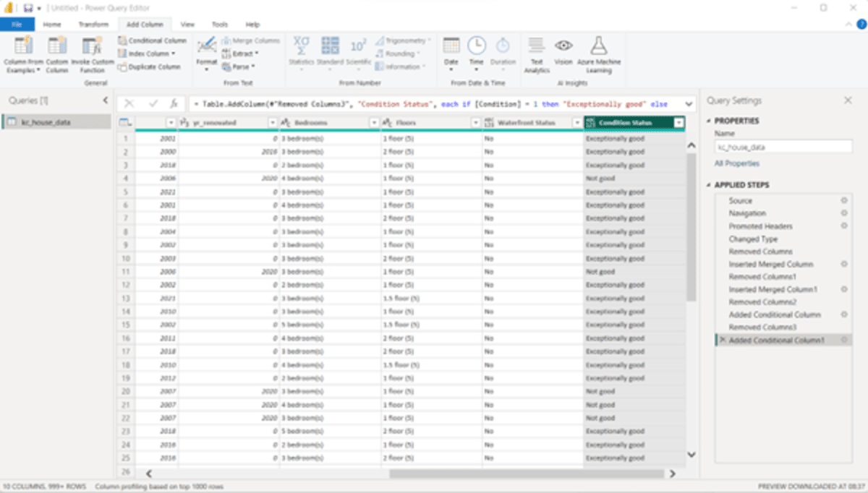The width and height of the screenshot is (868, 493).
Task: Open gear for Inserted Merged Column step
Action: tap(843, 264)
